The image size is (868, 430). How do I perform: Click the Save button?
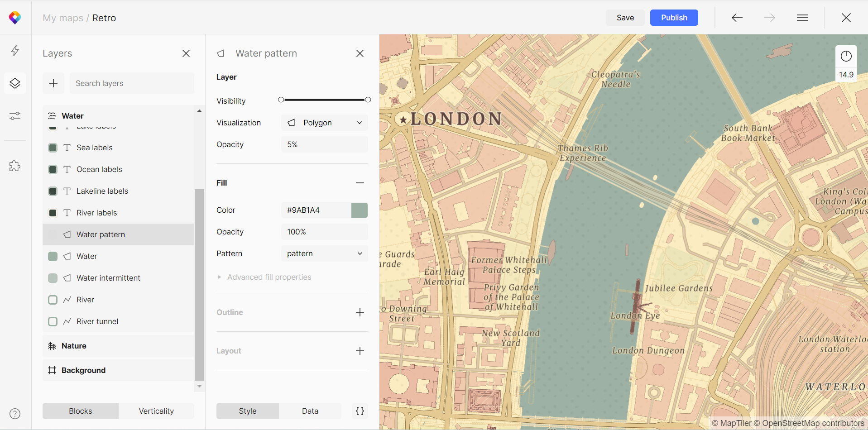click(x=625, y=18)
